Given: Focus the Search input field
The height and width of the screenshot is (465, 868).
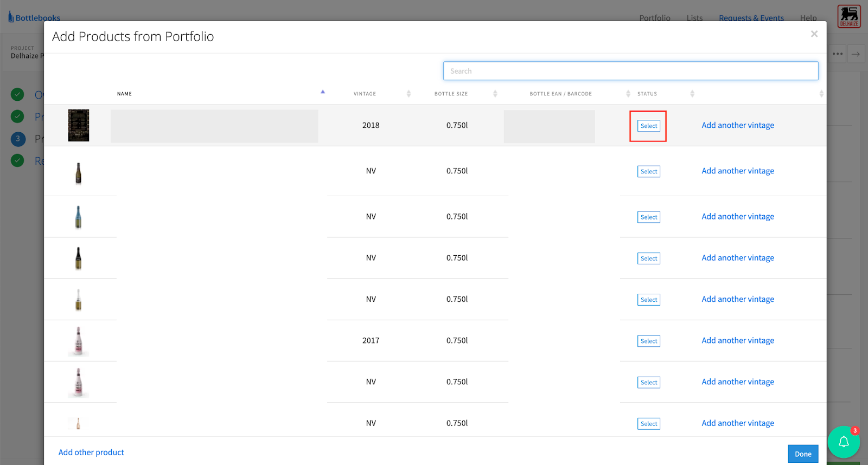Looking at the screenshot, I should [630, 71].
